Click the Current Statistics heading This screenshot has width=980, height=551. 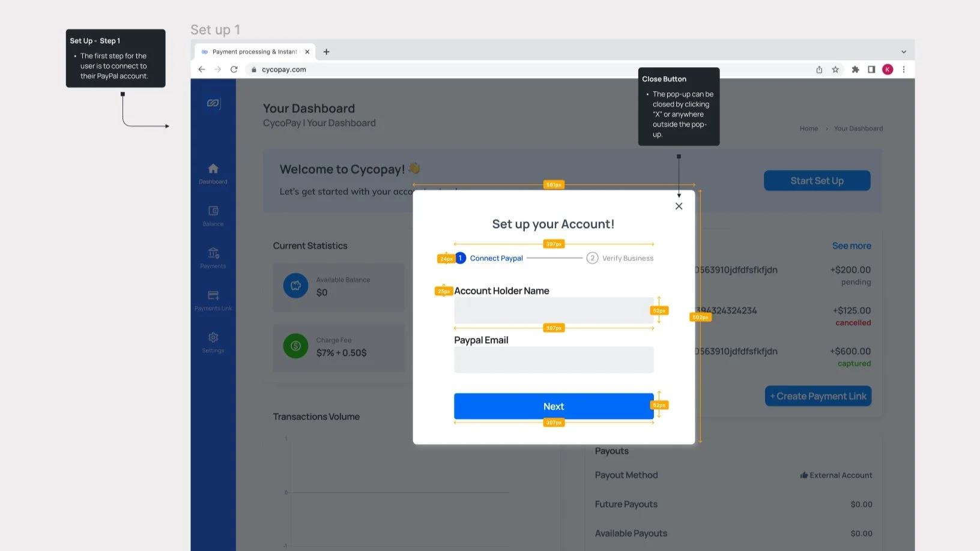[310, 246]
